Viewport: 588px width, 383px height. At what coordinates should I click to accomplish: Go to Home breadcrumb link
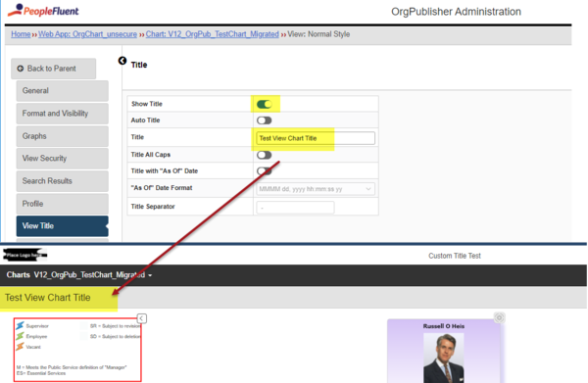coord(21,34)
